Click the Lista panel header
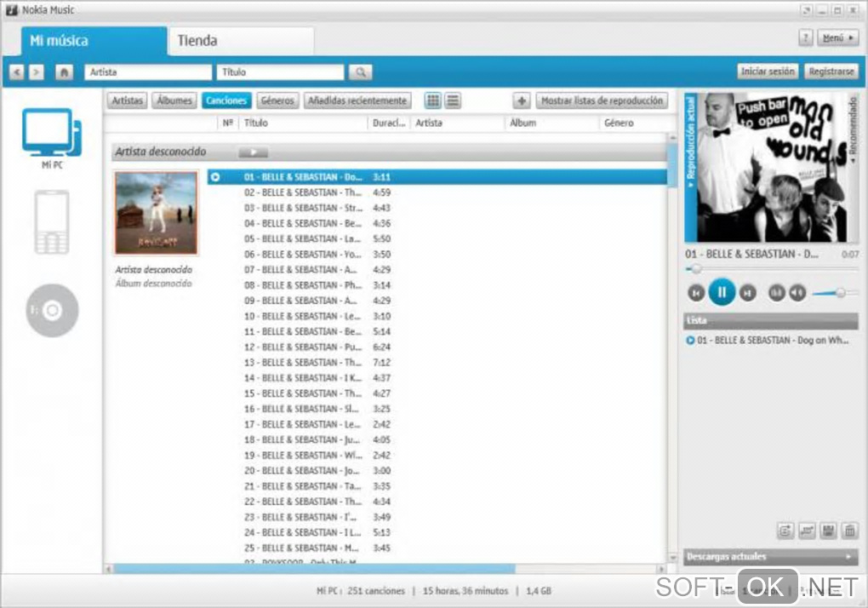This screenshot has width=868, height=608. coord(771,321)
